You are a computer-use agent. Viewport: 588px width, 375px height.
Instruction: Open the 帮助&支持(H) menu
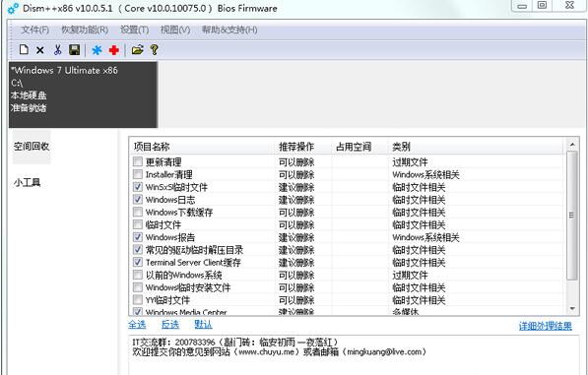click(229, 30)
